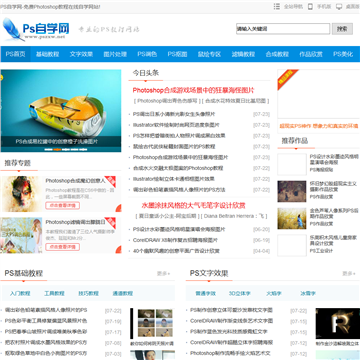Open the red 水墨涂抹风格 headline link
This screenshot has width=360, height=360.
point(193,205)
